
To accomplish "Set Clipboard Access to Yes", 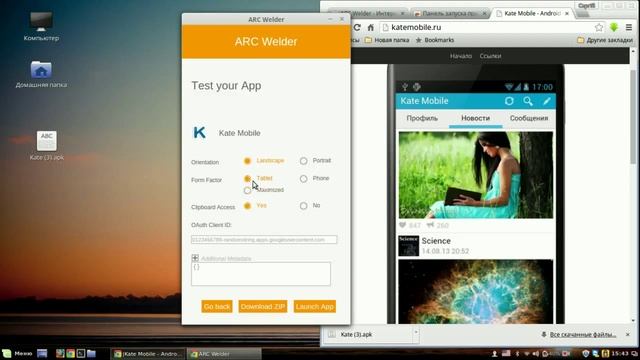I will click(247, 206).
